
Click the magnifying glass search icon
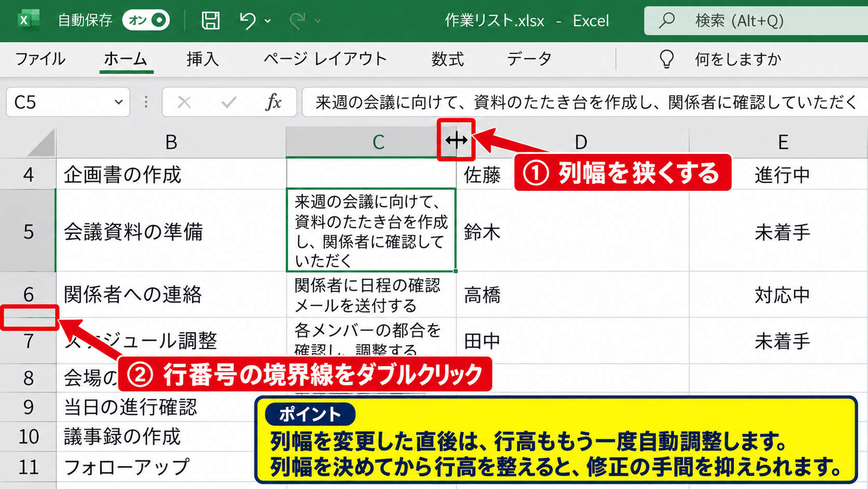click(667, 20)
